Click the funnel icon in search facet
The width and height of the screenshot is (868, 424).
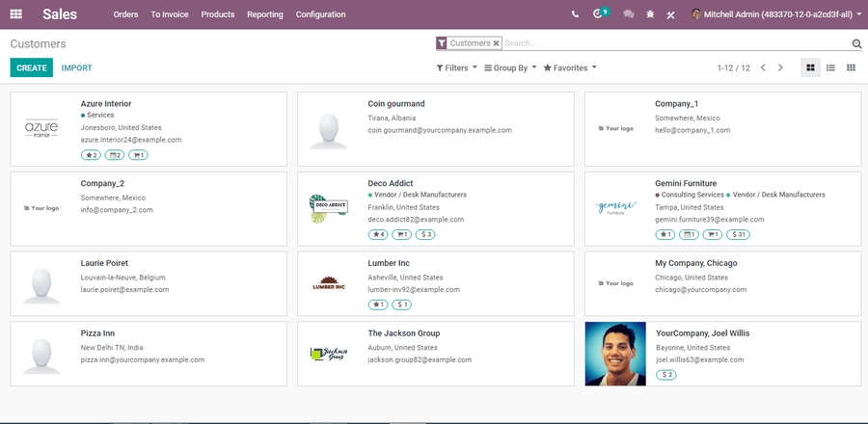click(441, 43)
